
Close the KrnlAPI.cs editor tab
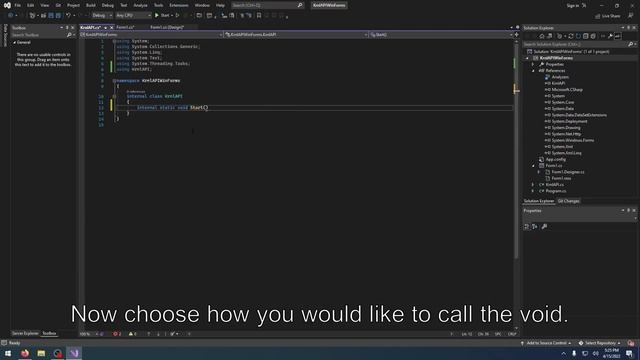point(111,28)
